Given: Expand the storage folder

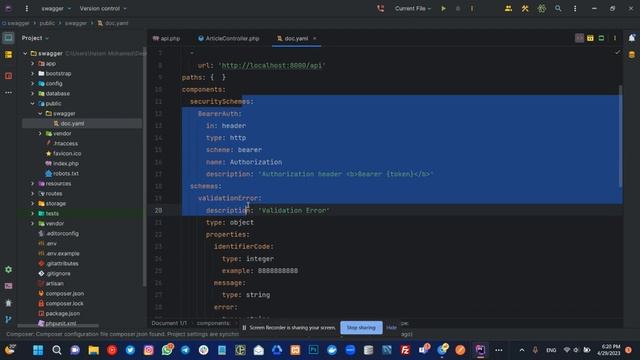Looking at the screenshot, I should (33, 203).
